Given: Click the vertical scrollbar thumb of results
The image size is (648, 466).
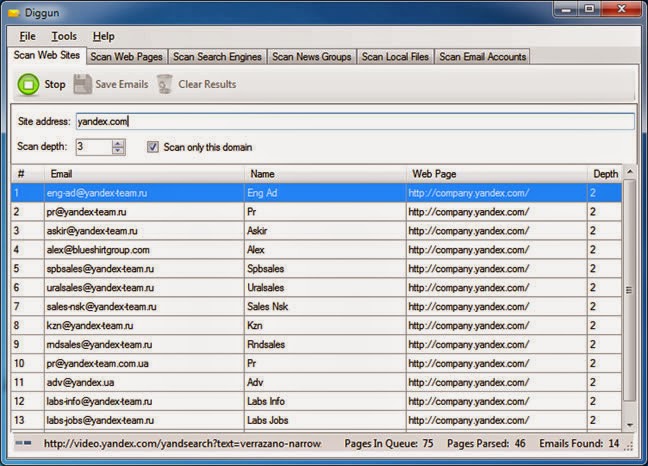Looking at the screenshot, I should [x=629, y=290].
